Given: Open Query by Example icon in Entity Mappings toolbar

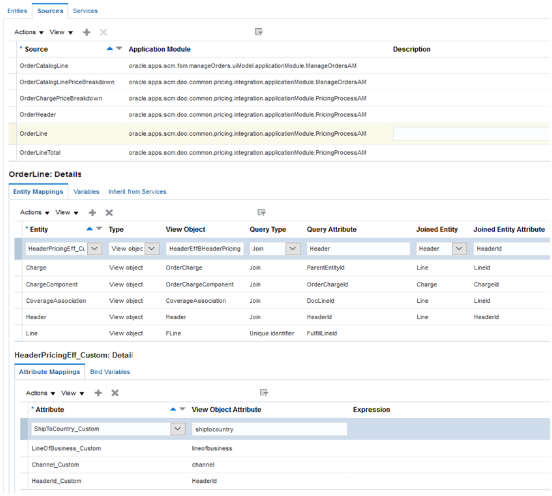Looking at the screenshot, I should click(x=262, y=212).
